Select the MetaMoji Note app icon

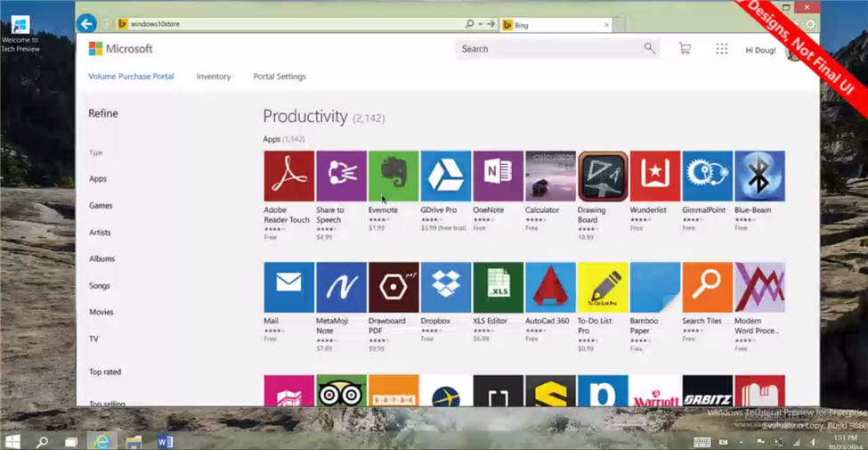[341, 287]
